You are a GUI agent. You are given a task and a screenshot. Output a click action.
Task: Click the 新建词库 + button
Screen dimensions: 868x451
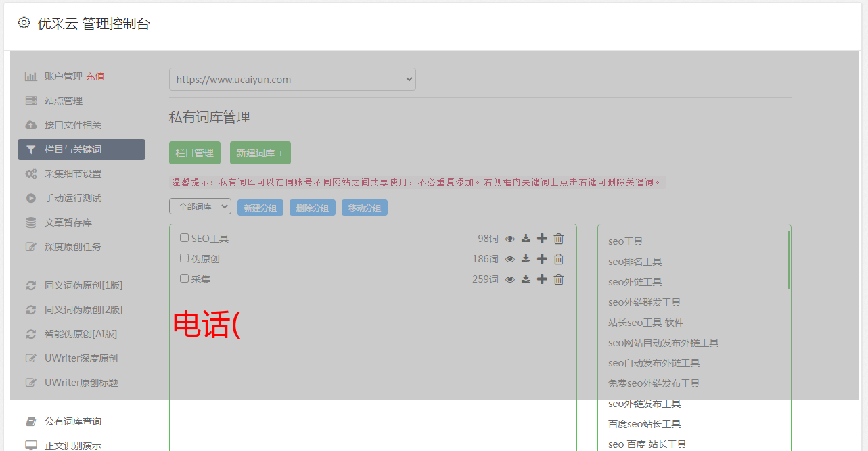coord(260,153)
